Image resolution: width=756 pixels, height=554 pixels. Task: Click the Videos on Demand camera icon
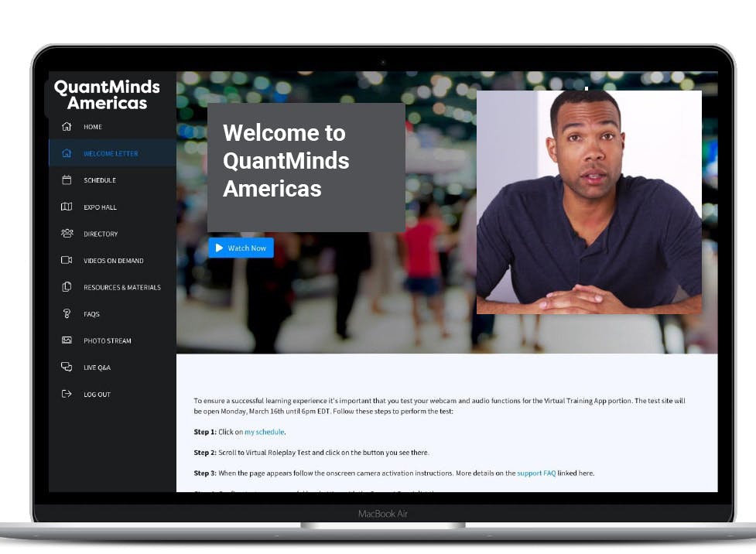pos(67,260)
